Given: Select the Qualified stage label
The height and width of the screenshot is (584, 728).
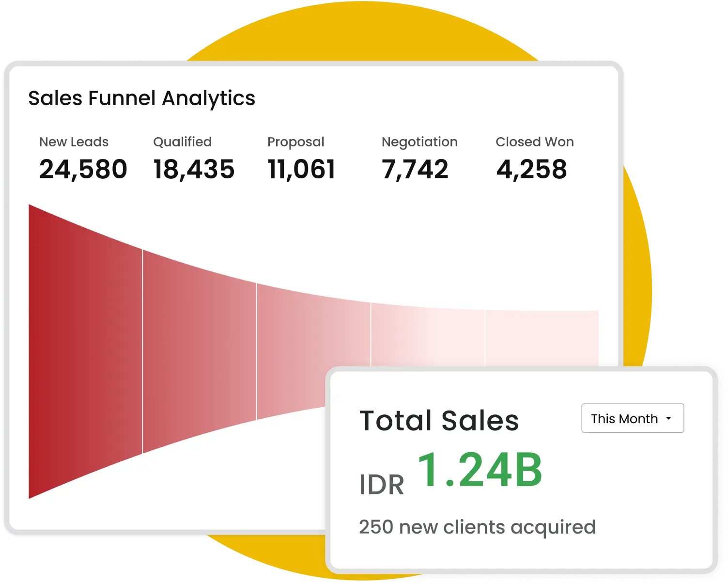Looking at the screenshot, I should [182, 142].
